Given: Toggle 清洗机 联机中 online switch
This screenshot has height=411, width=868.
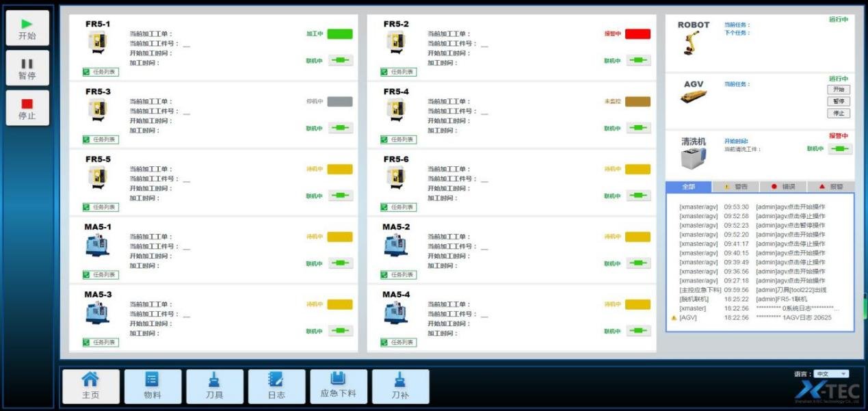Looking at the screenshot, I should [840, 148].
